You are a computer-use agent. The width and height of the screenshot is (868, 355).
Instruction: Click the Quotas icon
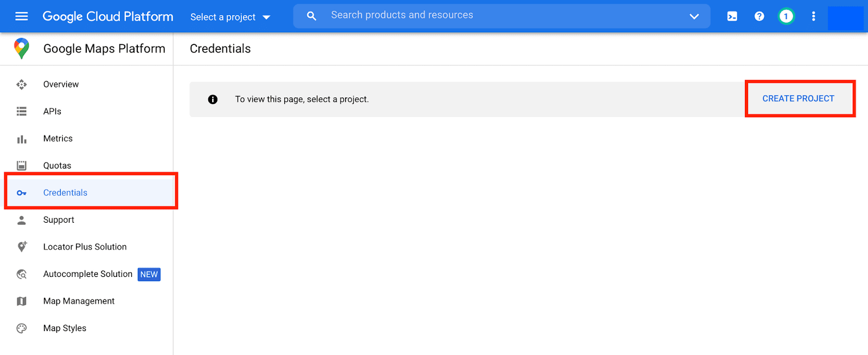[x=22, y=165]
